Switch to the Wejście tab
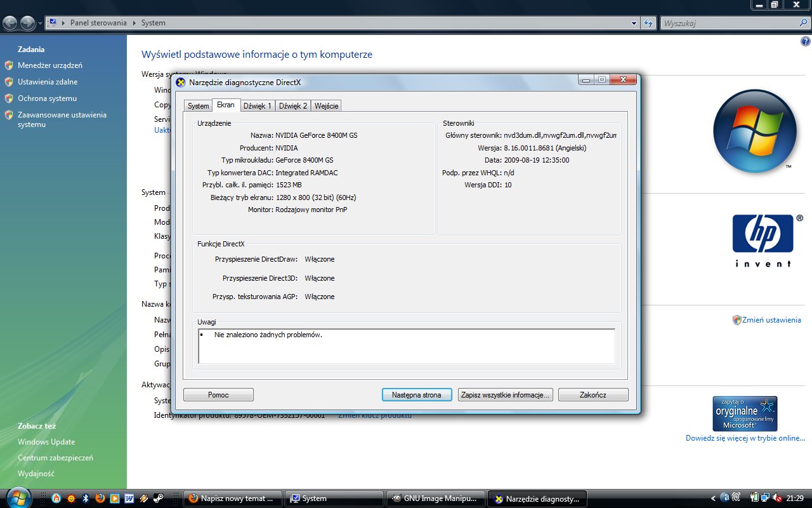This screenshot has height=508, width=812. tap(326, 106)
